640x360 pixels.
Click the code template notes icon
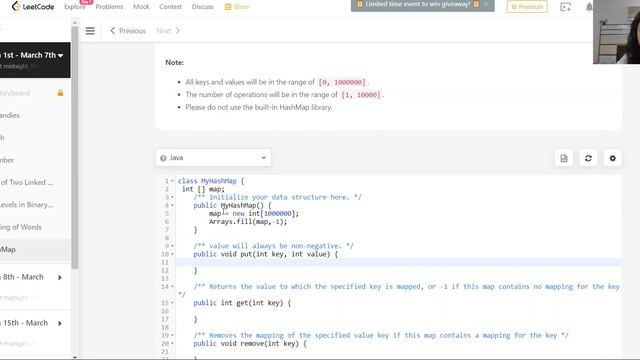(564, 158)
